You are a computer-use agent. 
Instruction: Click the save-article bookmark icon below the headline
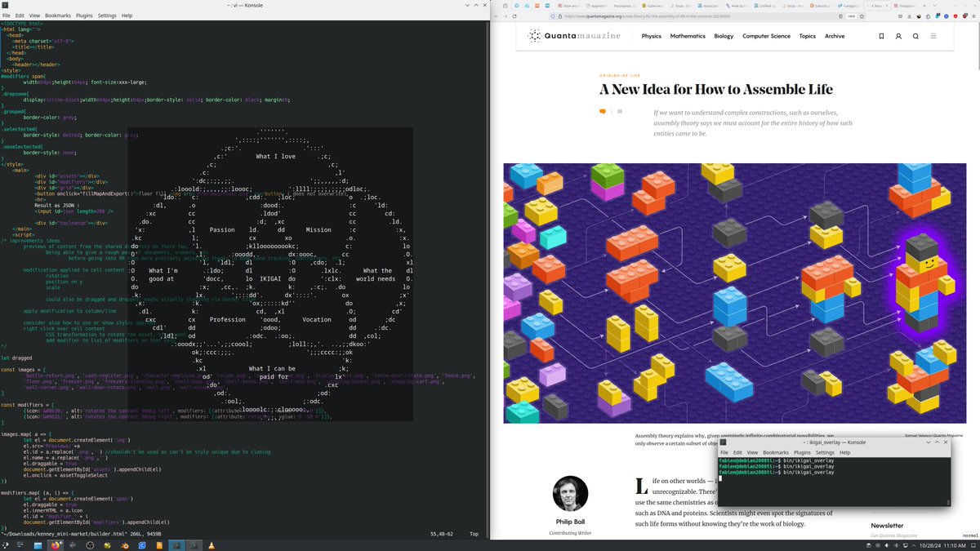[619, 112]
